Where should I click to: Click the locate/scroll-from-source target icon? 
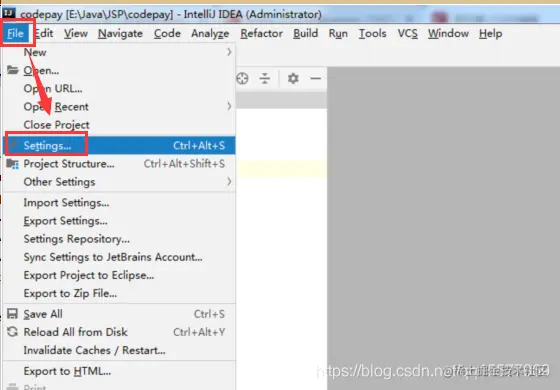[x=242, y=78]
